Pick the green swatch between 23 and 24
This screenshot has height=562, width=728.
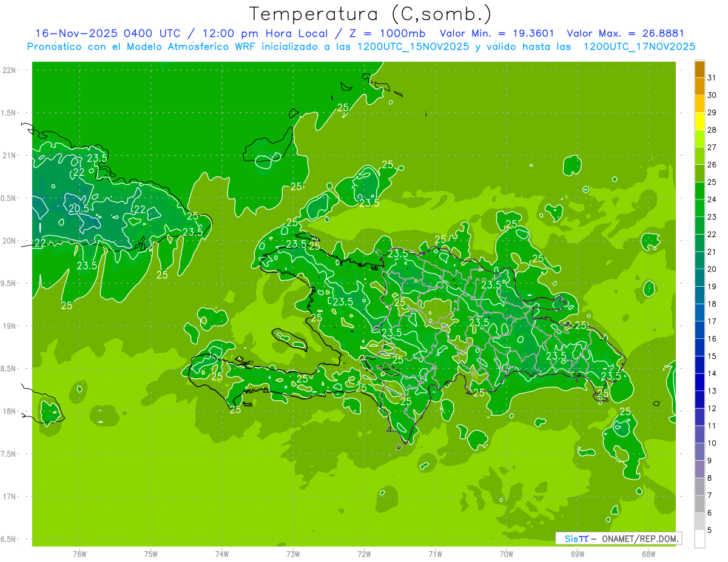point(699,209)
